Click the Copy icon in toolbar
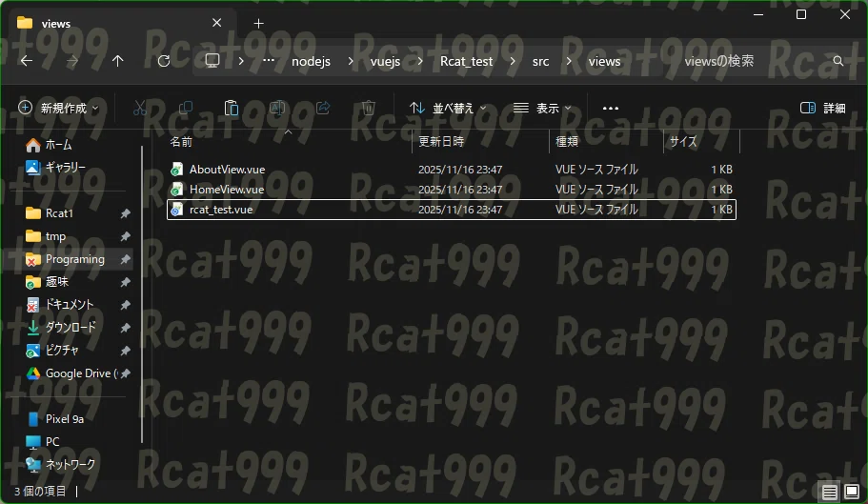 click(x=186, y=108)
